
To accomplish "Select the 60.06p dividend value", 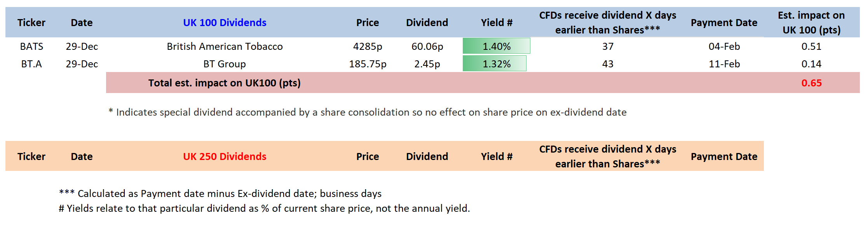I will tap(427, 46).
